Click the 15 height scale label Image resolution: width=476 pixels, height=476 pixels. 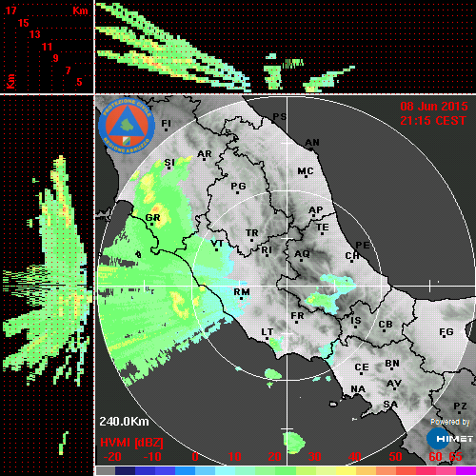coord(23,23)
